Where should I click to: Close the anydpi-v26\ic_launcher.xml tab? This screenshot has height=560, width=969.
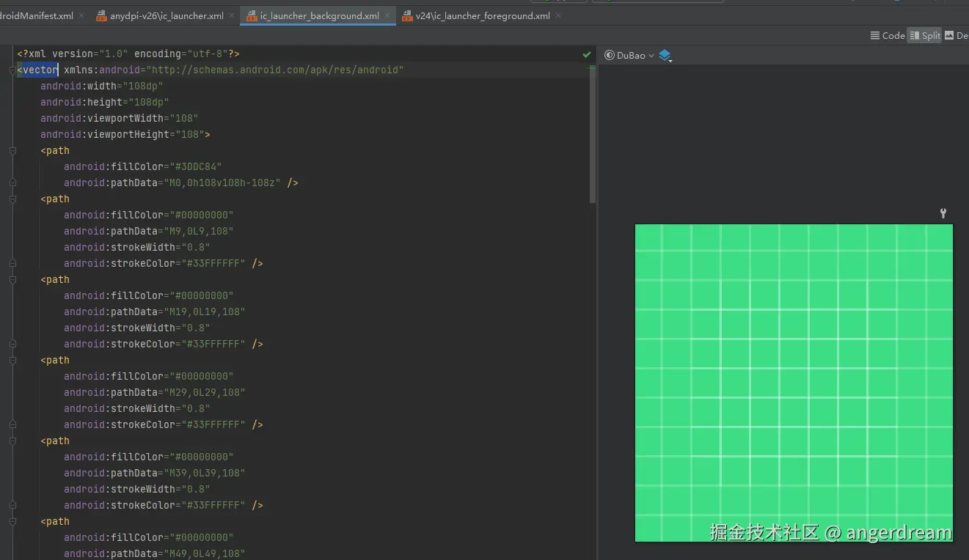point(233,15)
